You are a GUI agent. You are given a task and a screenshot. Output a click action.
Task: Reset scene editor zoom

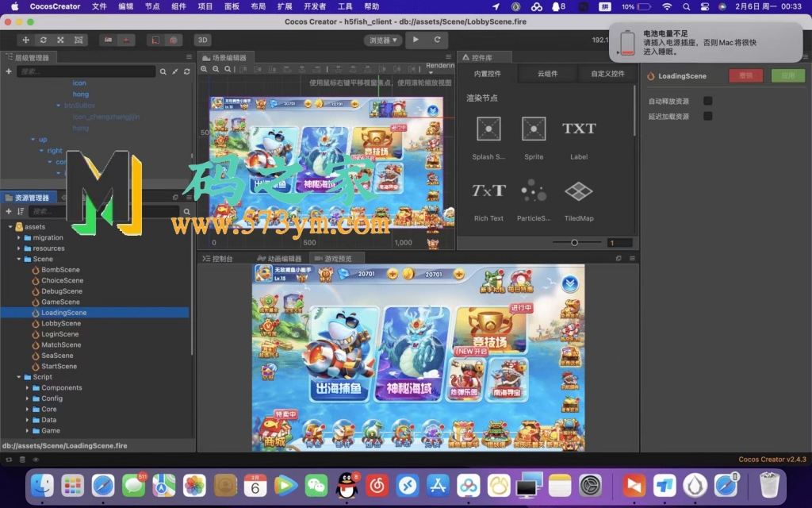228,69
